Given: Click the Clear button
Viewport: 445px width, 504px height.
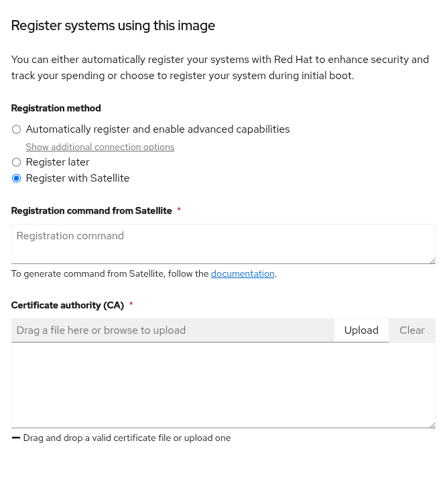Looking at the screenshot, I should [x=411, y=330].
